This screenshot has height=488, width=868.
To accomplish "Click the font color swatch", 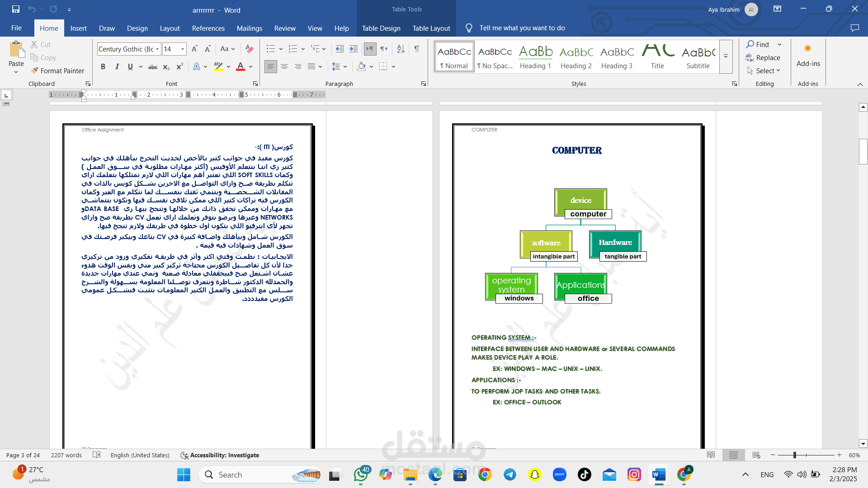I will click(241, 67).
